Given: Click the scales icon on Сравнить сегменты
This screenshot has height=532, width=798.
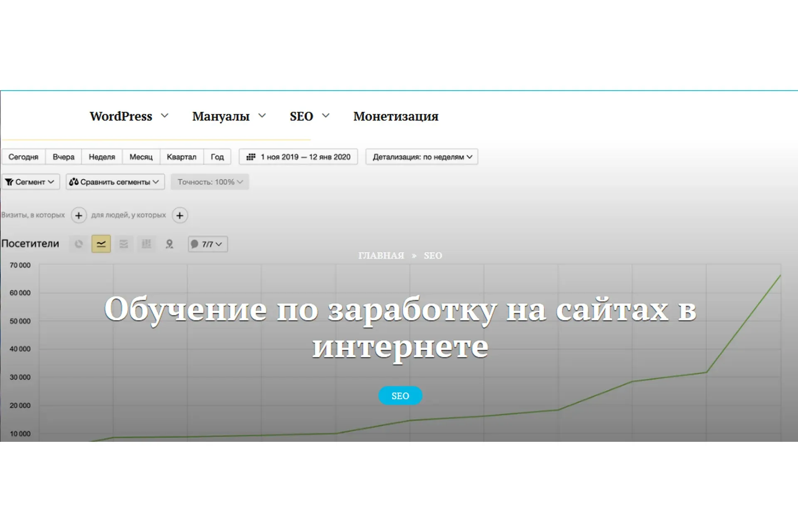Looking at the screenshot, I should pyautogui.click(x=74, y=182).
